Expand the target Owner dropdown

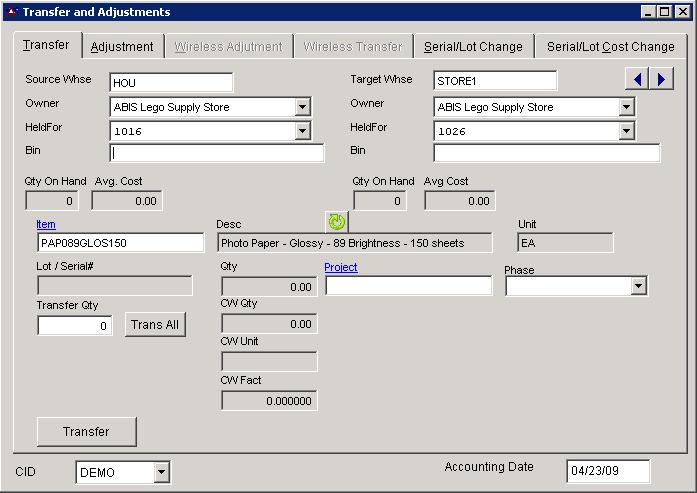click(626, 107)
